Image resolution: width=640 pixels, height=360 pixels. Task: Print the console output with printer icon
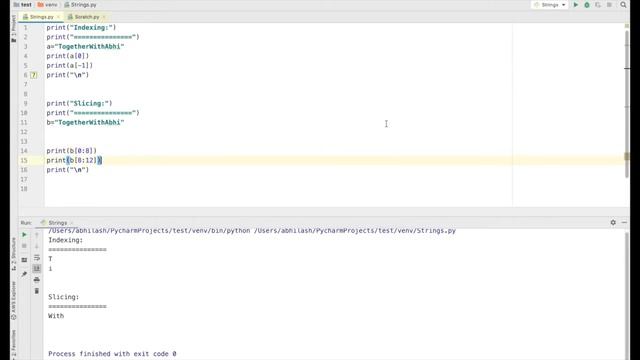37,280
